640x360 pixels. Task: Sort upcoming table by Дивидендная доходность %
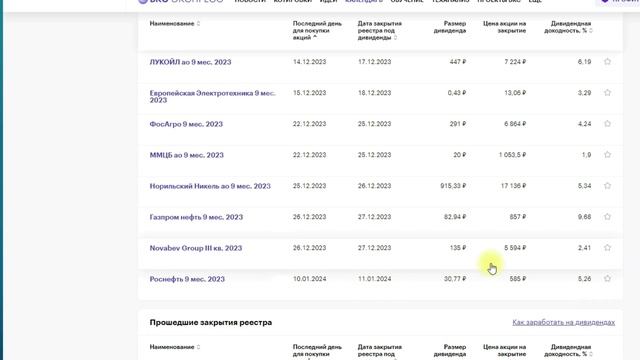click(x=568, y=27)
